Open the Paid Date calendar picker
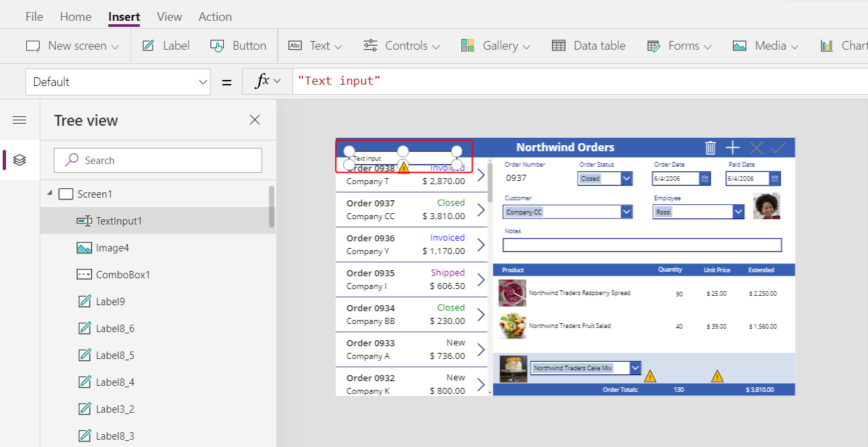The image size is (868, 447). (775, 179)
